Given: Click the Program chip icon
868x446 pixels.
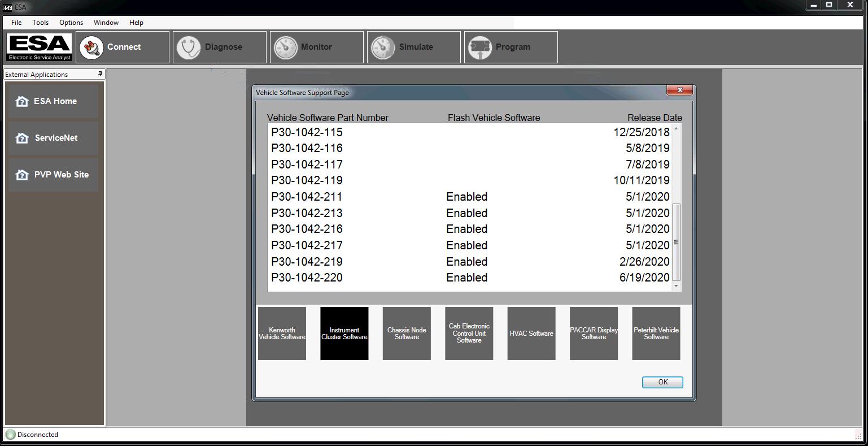Looking at the screenshot, I should pos(480,47).
